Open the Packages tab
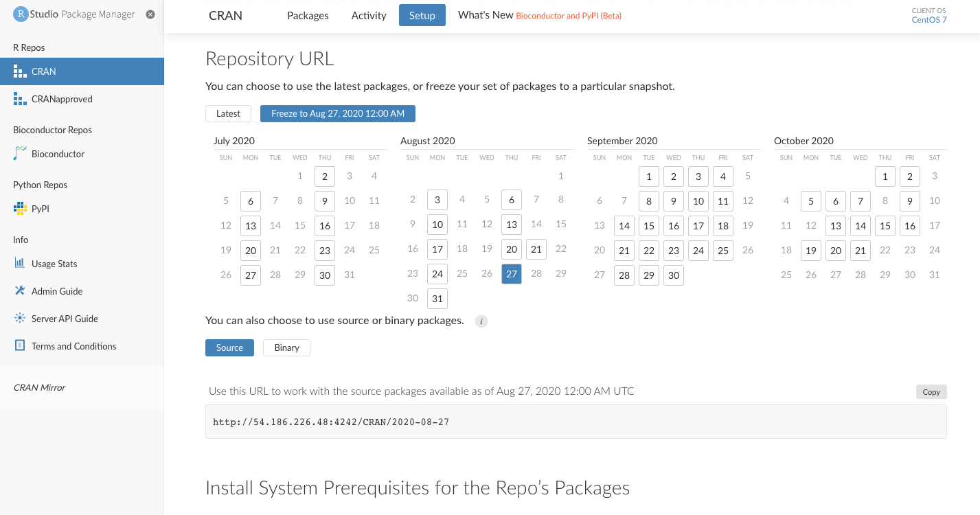Screen dimensions: 980x515 click(x=308, y=16)
